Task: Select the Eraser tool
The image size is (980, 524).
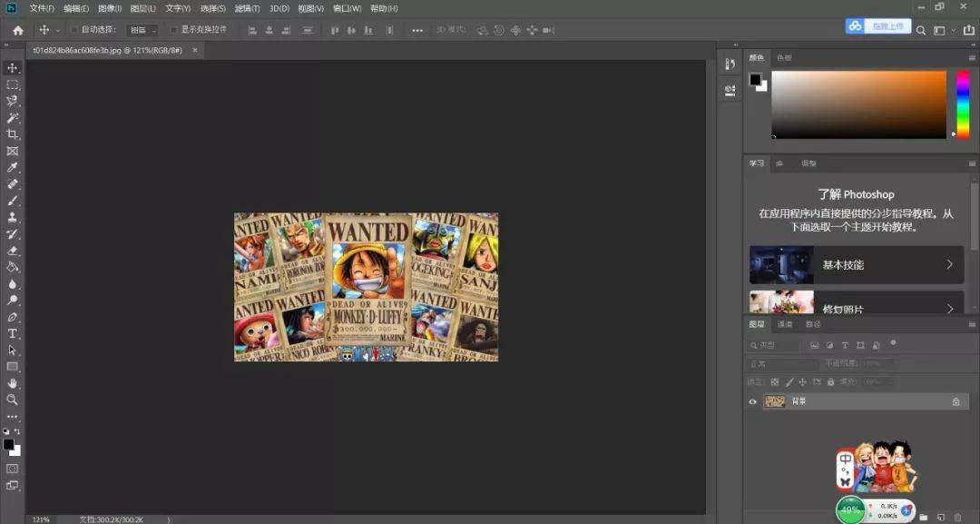Action: click(12, 251)
